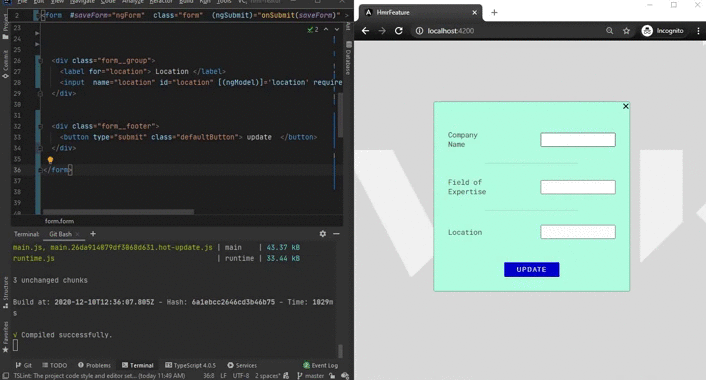706x380 pixels.
Task: Focus the Location input field
Action: [578, 232]
